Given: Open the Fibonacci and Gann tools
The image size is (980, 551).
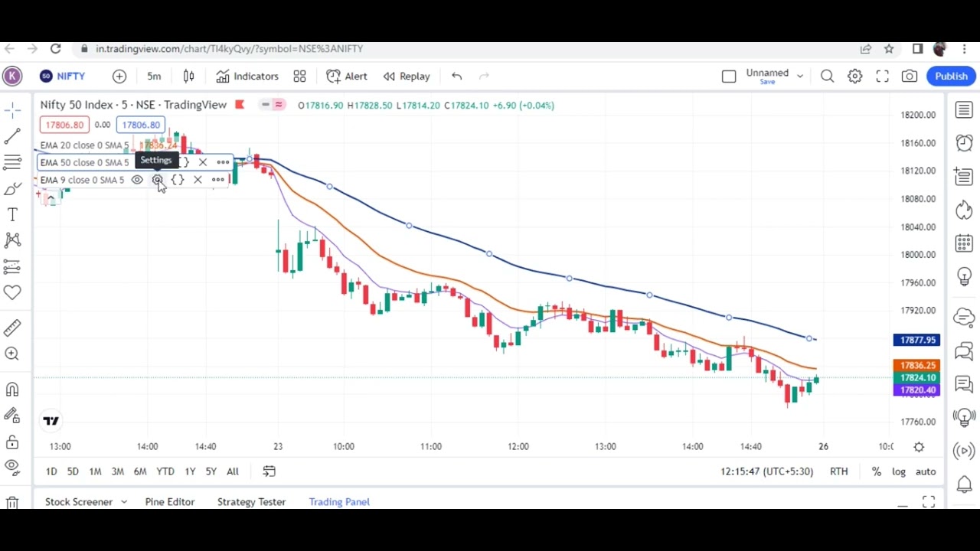Looking at the screenshot, I should click(12, 162).
